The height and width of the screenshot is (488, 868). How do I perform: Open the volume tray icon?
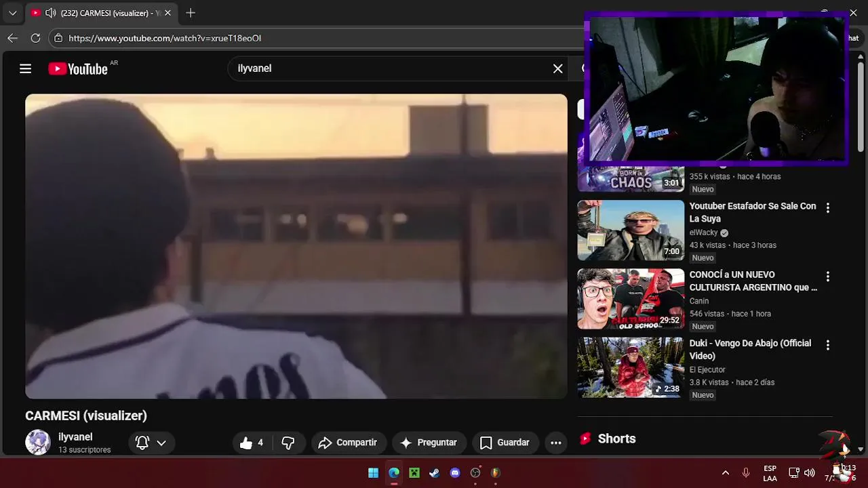click(809, 473)
